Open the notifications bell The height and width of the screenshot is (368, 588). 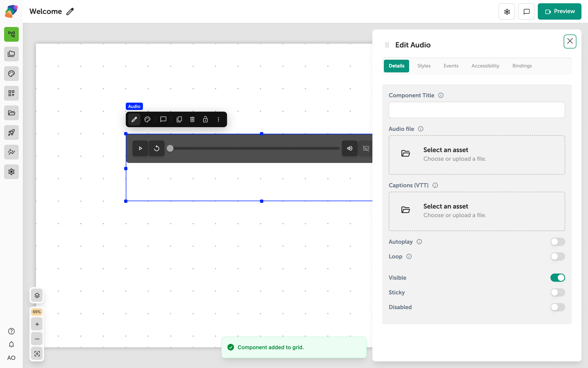click(11, 344)
